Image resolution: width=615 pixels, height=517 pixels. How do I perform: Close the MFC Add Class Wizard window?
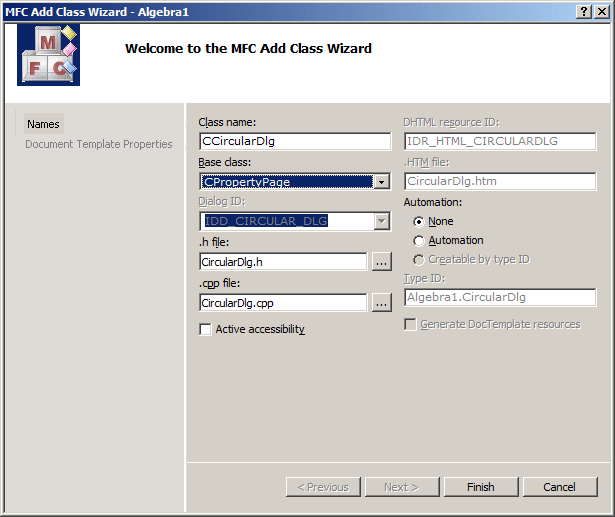pyautogui.click(x=602, y=12)
